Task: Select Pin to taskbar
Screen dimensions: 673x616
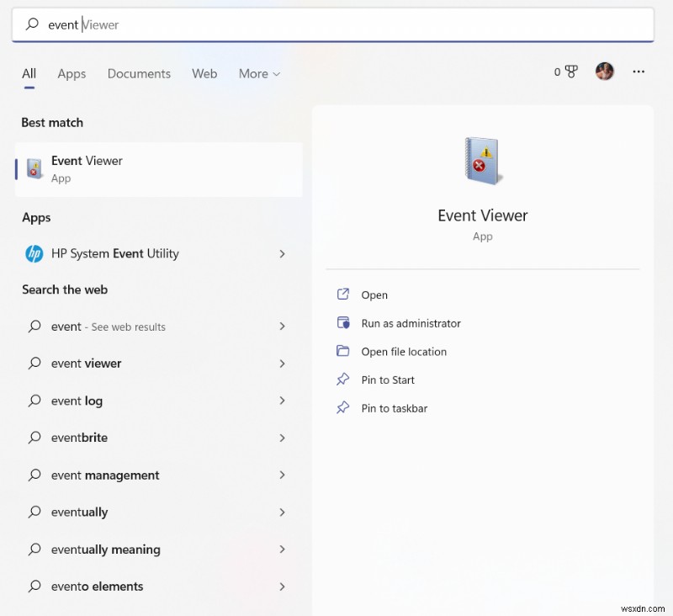Action: click(x=394, y=408)
